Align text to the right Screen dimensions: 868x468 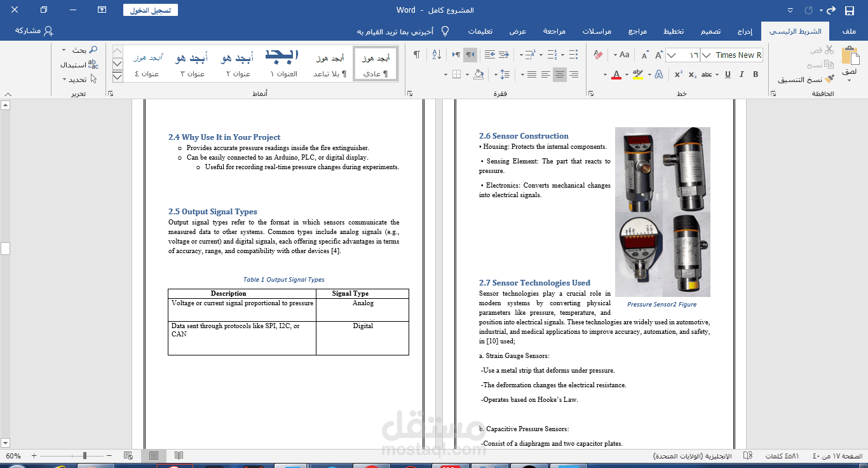574,74
